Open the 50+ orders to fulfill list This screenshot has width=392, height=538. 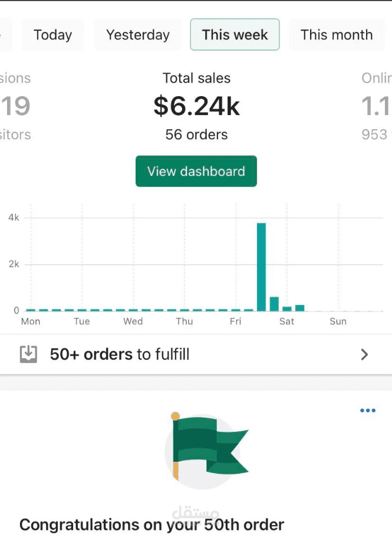pos(120,355)
